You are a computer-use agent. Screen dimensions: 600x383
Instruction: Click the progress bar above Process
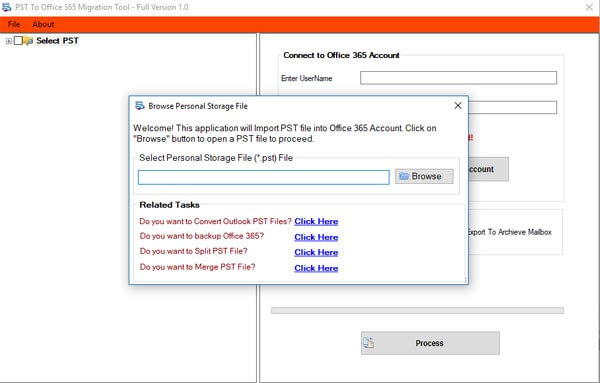[417, 310]
